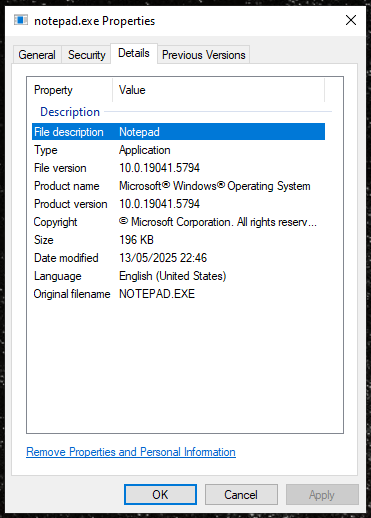Select the Details tab

point(134,53)
